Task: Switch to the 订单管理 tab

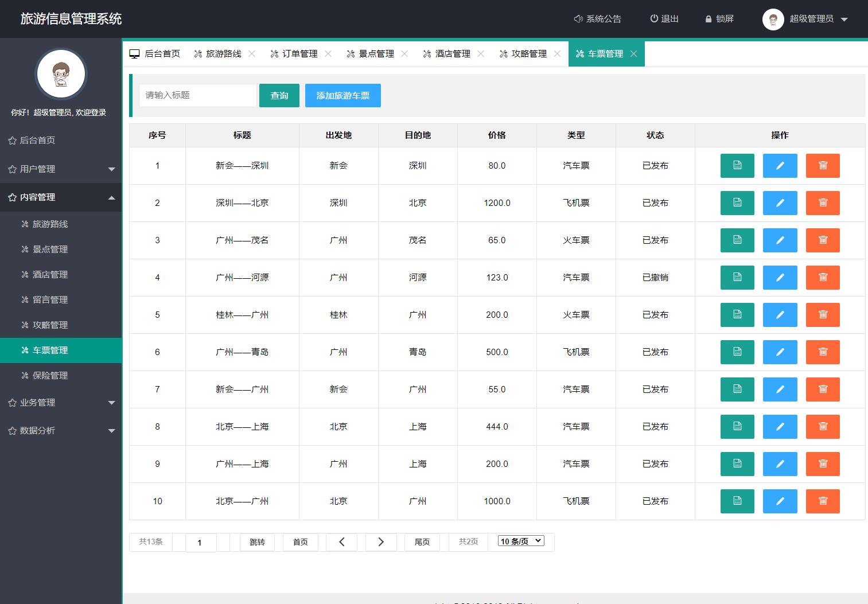Action: 298,53
